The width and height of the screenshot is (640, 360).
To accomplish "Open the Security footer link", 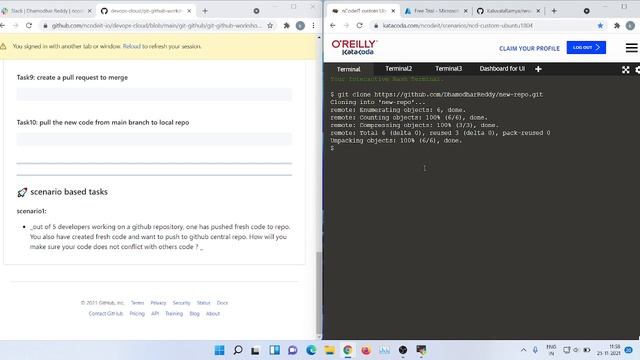I will pos(181,303).
